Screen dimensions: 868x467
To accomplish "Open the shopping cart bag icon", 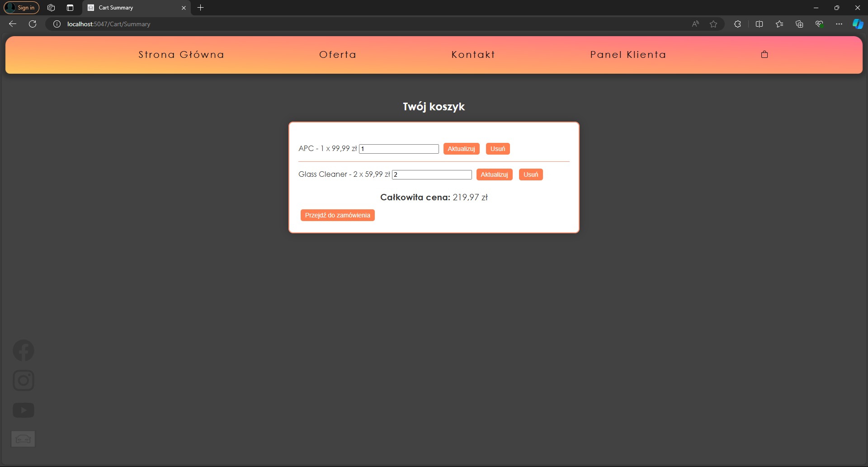I will pyautogui.click(x=764, y=55).
